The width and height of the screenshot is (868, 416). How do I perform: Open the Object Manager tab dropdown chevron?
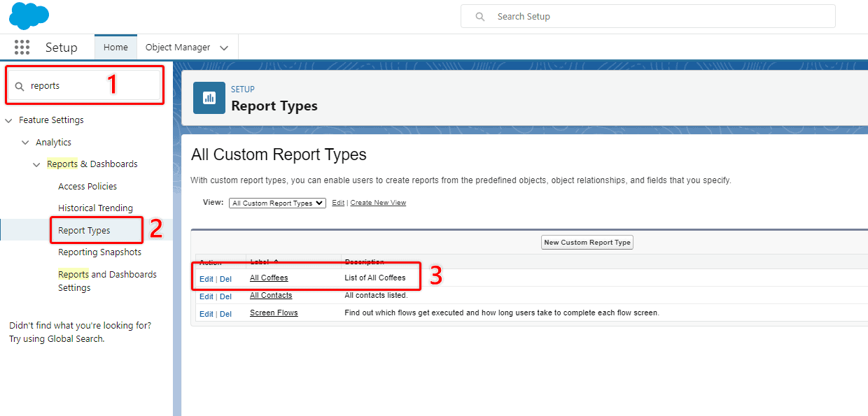click(224, 48)
